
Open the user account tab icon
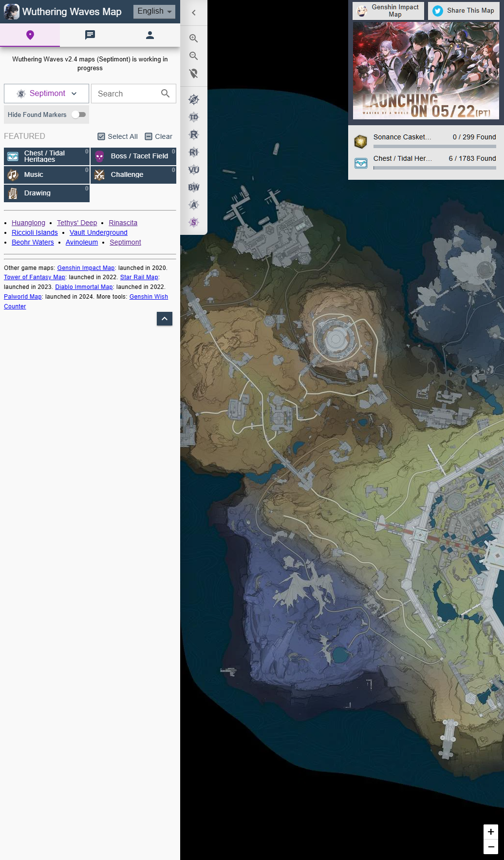click(x=150, y=35)
